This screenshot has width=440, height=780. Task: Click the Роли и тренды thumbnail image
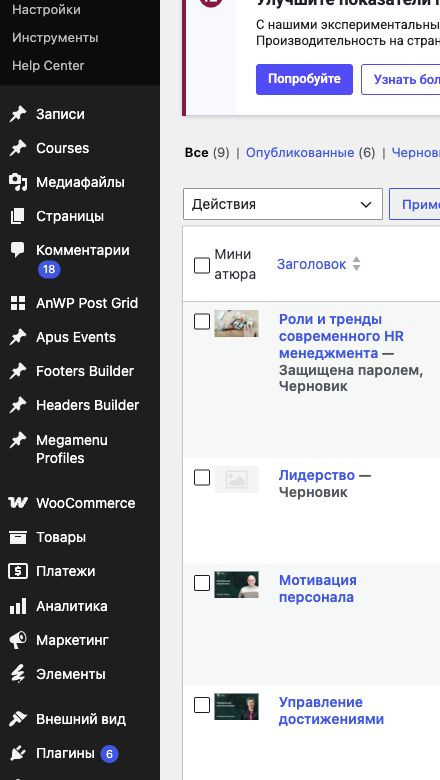pos(236,323)
